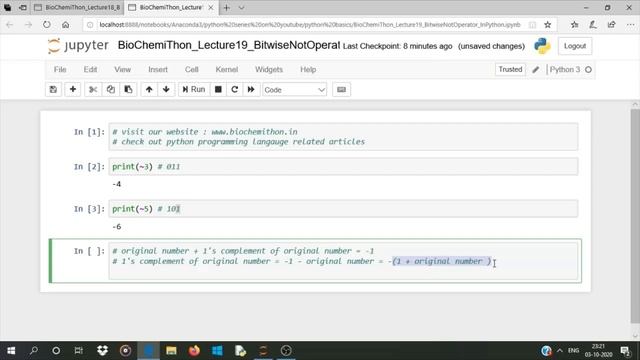Open the command palette keyboard icon
Screen dimensions: 640x360
coord(342,89)
